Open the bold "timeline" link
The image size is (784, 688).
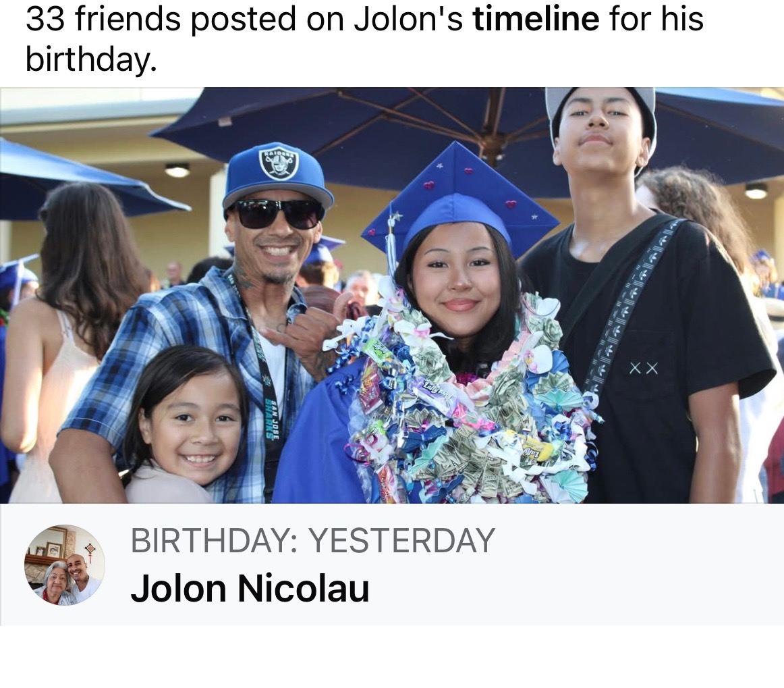(536, 19)
